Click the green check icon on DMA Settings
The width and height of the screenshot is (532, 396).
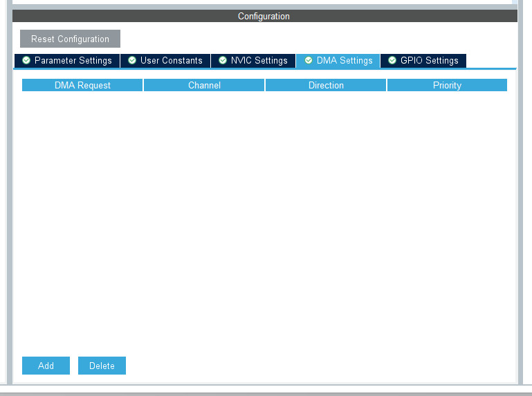309,61
